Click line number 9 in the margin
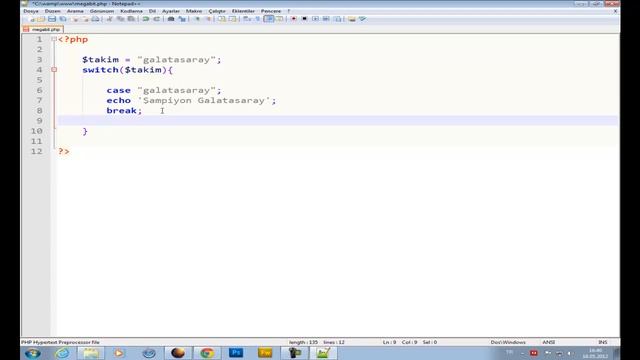The height and width of the screenshot is (360, 640). (x=39, y=121)
